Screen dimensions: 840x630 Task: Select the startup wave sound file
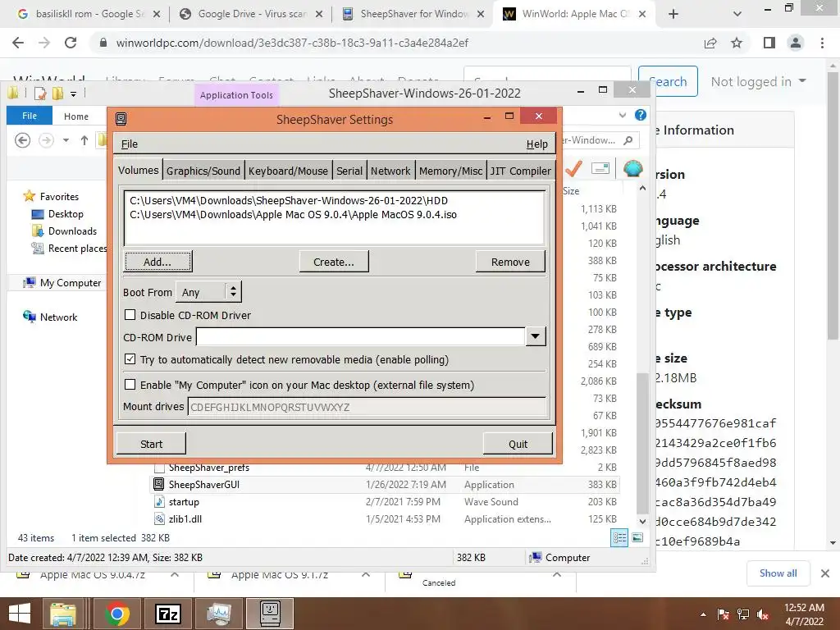(184, 502)
